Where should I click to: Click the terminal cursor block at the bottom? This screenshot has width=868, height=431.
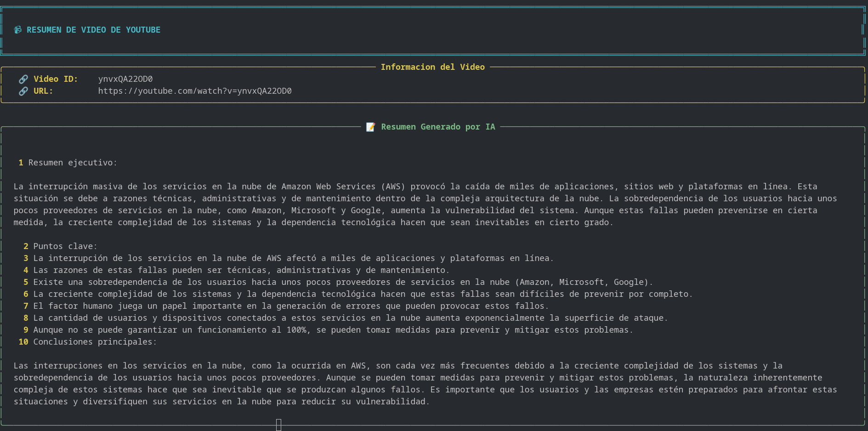click(x=278, y=425)
